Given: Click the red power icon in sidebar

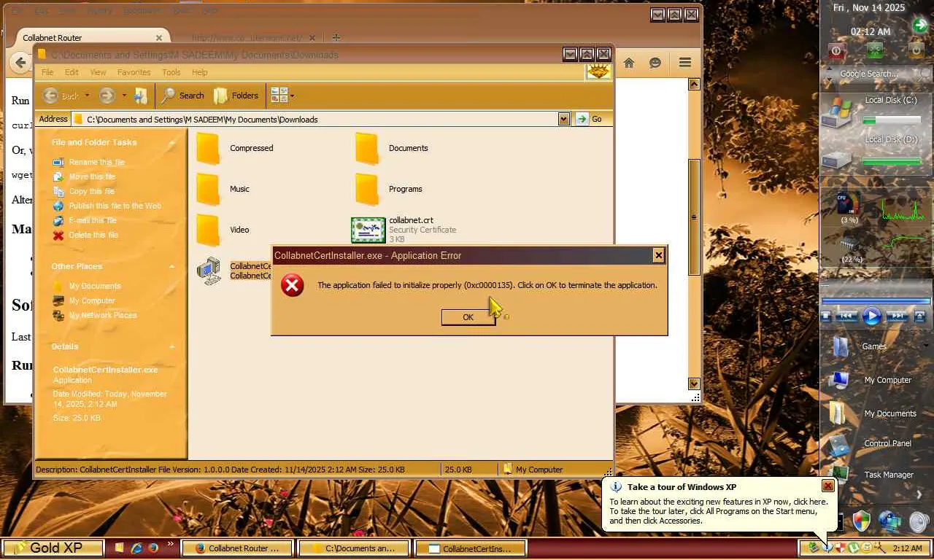Looking at the screenshot, I should [836, 51].
